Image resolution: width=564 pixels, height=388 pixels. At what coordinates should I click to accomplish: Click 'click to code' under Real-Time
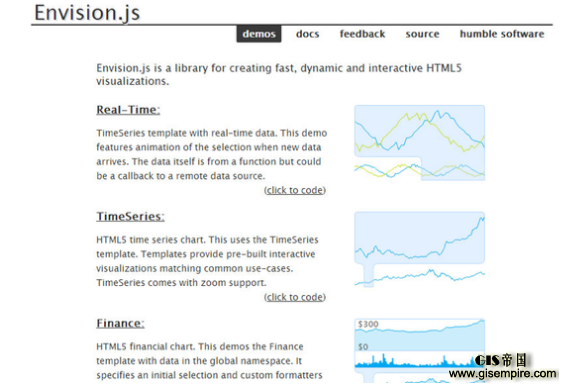click(295, 190)
